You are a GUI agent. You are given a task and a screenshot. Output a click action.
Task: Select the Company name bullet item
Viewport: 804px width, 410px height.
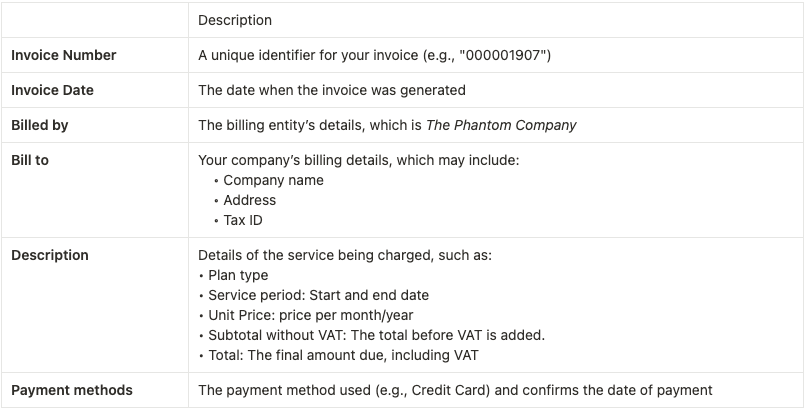coord(273,180)
